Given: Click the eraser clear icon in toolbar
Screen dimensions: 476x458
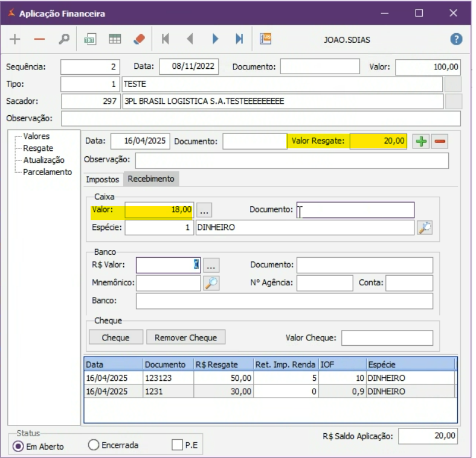Looking at the screenshot, I should point(138,39).
